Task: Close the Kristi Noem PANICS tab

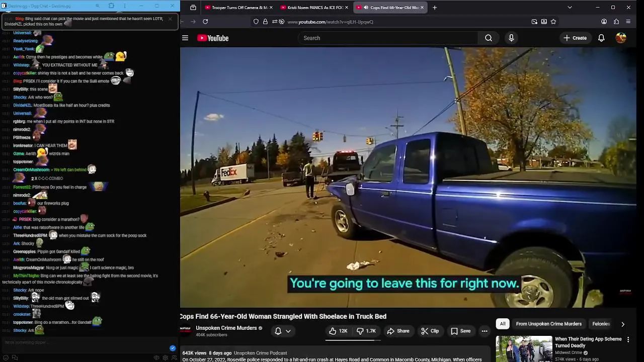Action: 347,8
